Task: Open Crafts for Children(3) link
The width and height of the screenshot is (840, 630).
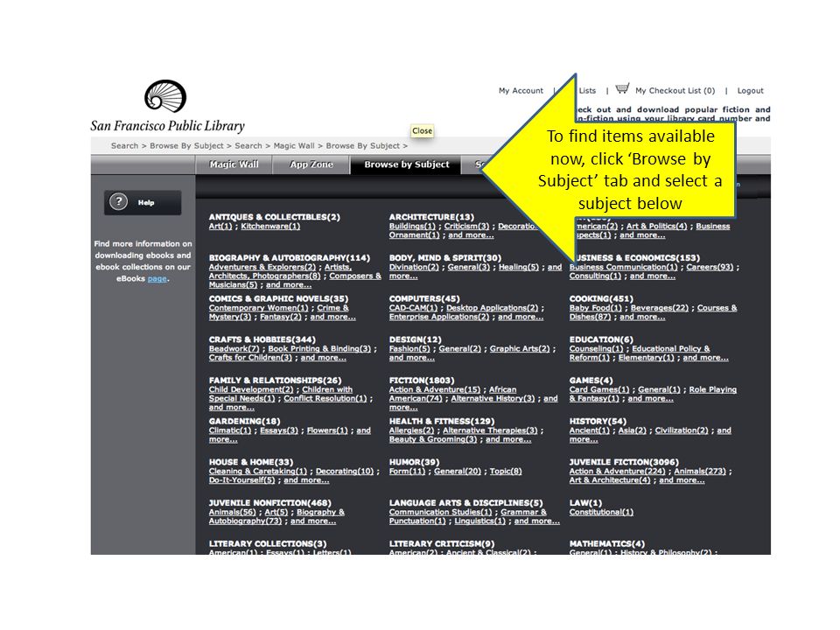Action: [x=250, y=357]
